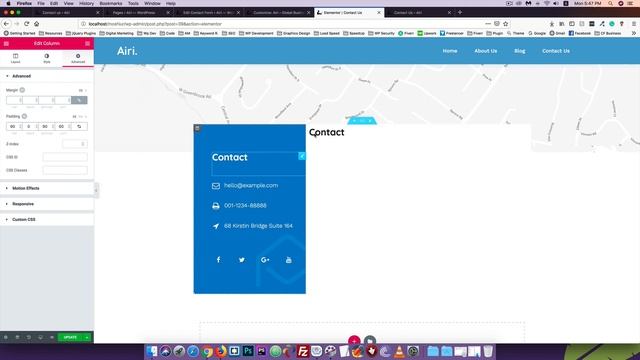Image resolution: width=640 pixels, height=360 pixels.
Task: Open the Bookmarks menu
Action: (111, 3)
